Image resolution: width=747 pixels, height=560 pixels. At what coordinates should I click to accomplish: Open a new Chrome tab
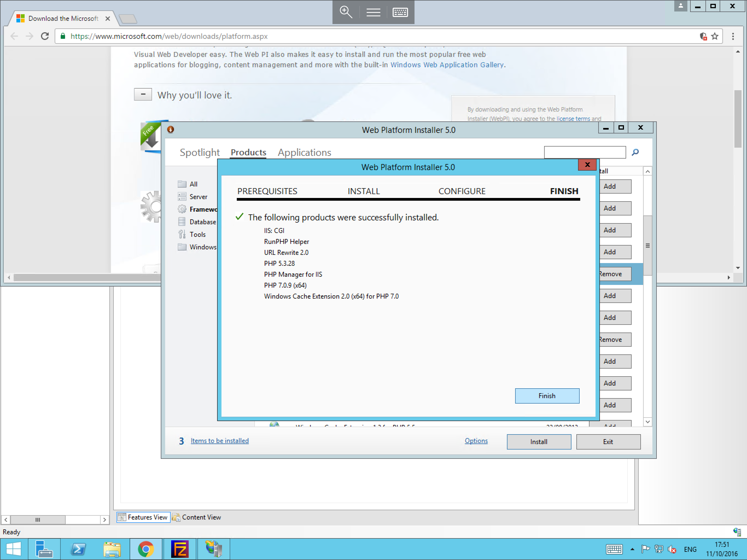(x=128, y=19)
